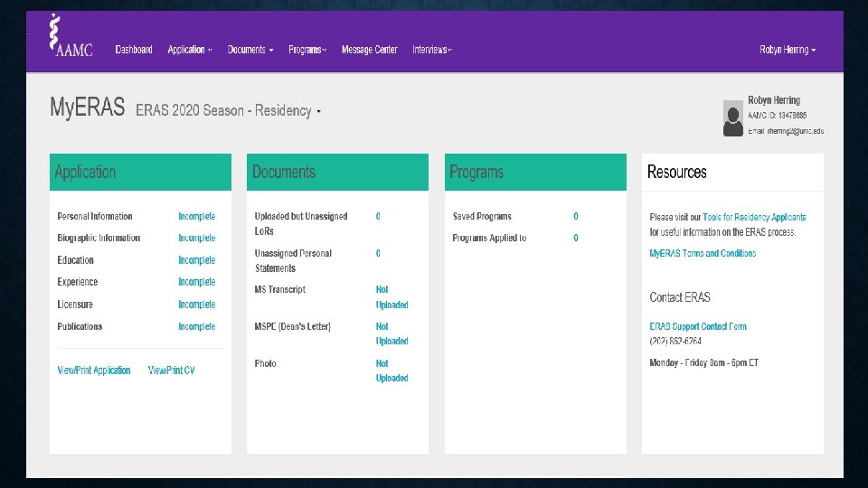
Task: Open the ERAS 2020 Season selector
Action: click(x=228, y=110)
